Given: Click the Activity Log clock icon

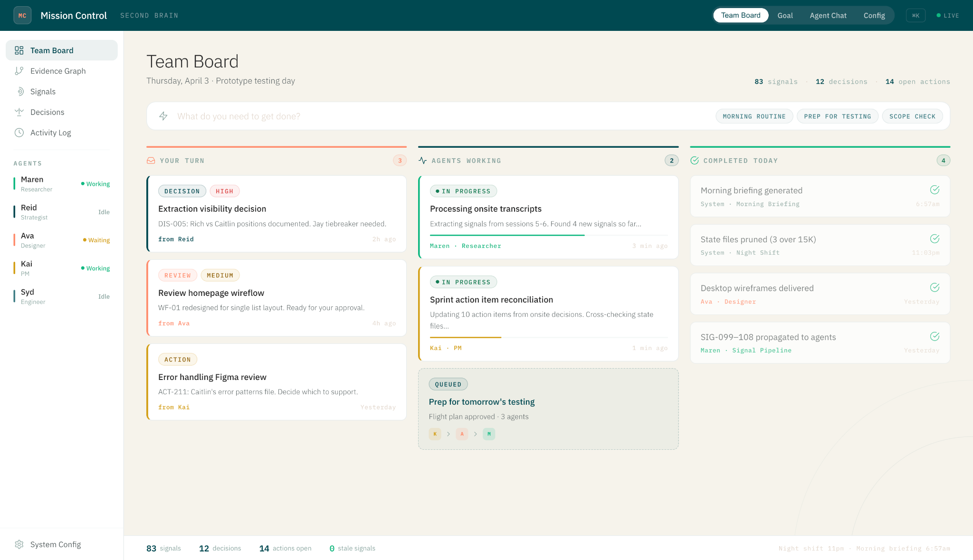Looking at the screenshot, I should pos(19,133).
